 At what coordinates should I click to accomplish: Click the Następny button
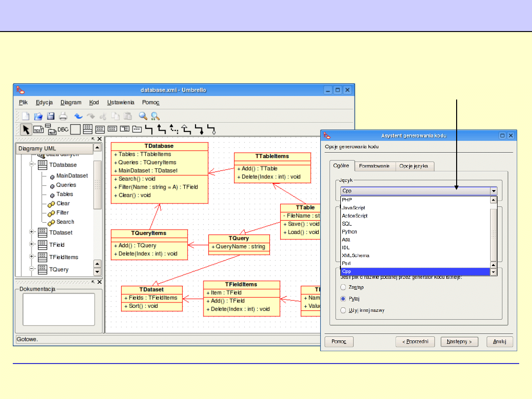pos(459,341)
